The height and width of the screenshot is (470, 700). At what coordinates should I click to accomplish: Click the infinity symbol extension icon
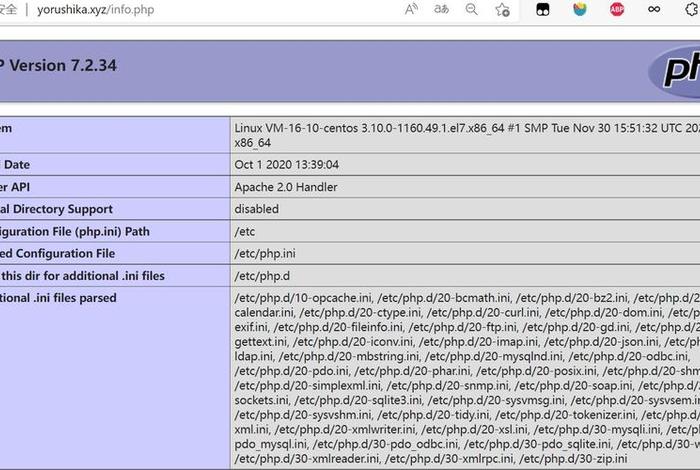654,9
